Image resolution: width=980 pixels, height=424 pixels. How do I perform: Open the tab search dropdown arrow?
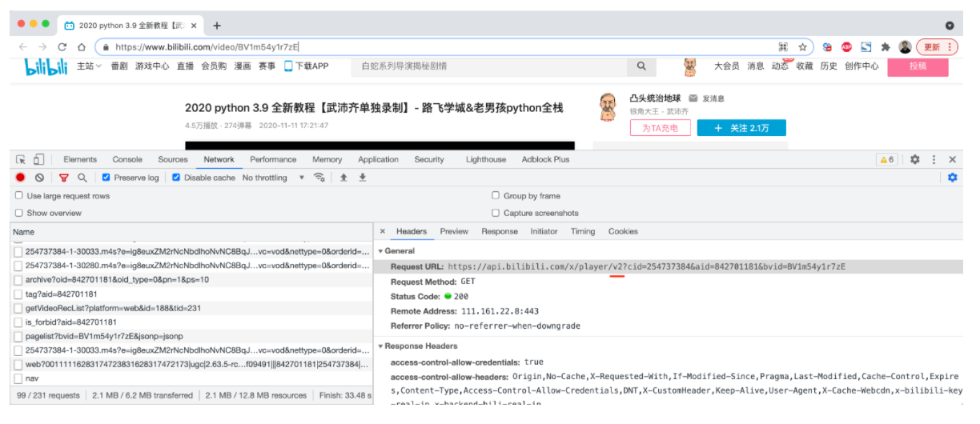coord(950,26)
